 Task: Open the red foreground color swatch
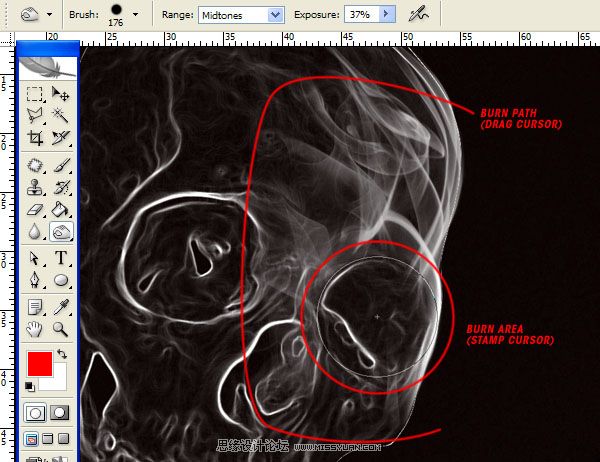click(40, 364)
